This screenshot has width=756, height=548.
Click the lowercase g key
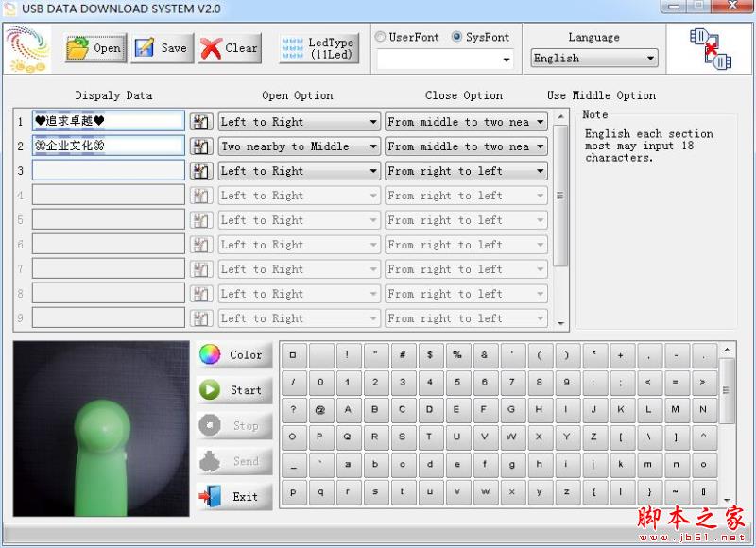point(511,465)
